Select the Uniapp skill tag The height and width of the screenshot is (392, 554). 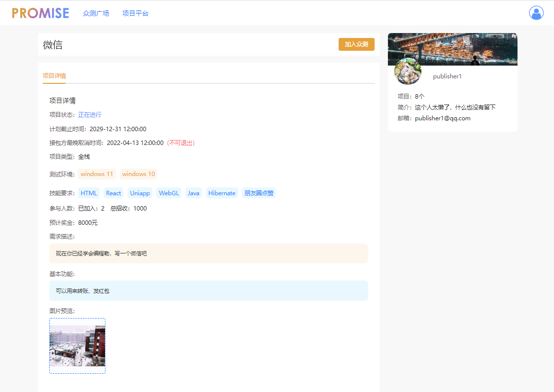[x=139, y=193]
